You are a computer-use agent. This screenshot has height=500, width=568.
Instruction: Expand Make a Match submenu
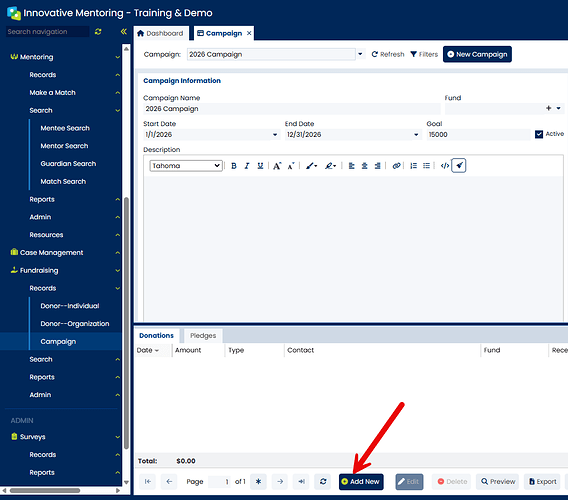pyautogui.click(x=117, y=93)
